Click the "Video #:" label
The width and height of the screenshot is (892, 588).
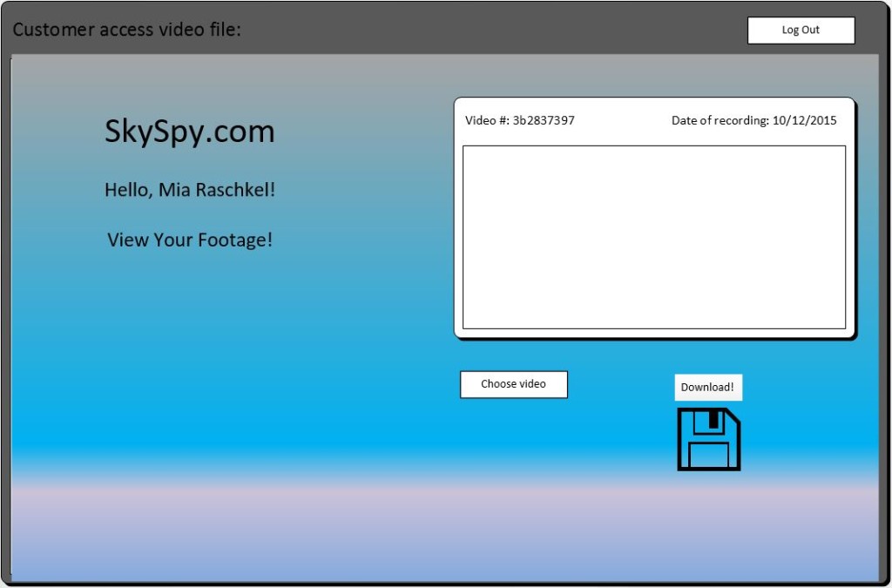487,121
